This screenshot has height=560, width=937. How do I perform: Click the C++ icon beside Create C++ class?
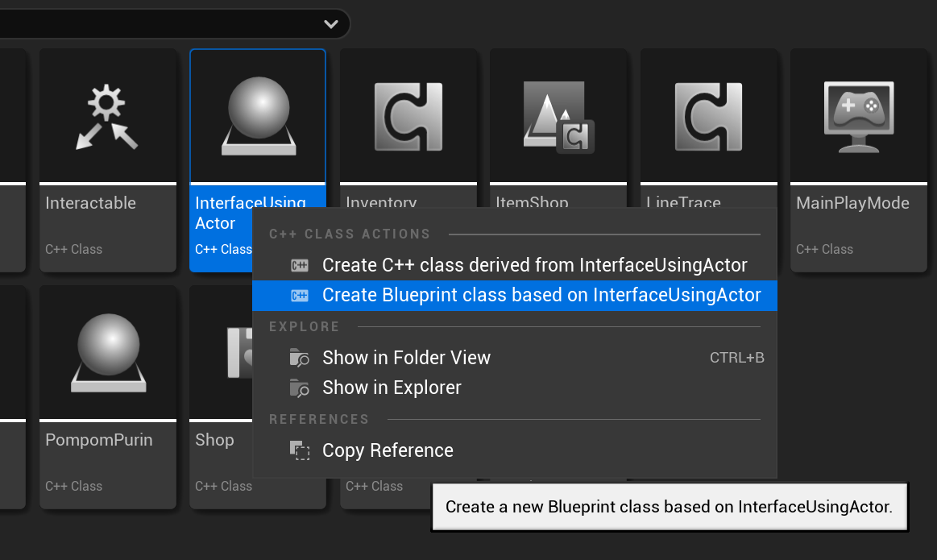coord(300,265)
